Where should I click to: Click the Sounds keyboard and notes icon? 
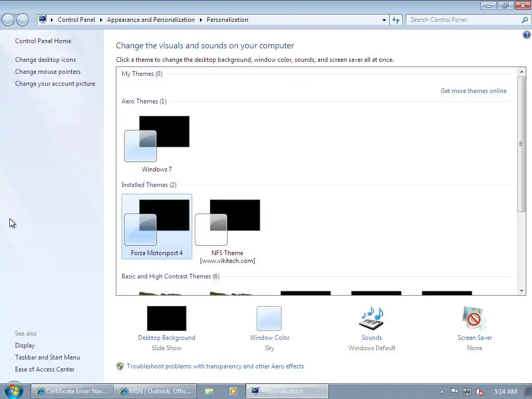(x=371, y=318)
